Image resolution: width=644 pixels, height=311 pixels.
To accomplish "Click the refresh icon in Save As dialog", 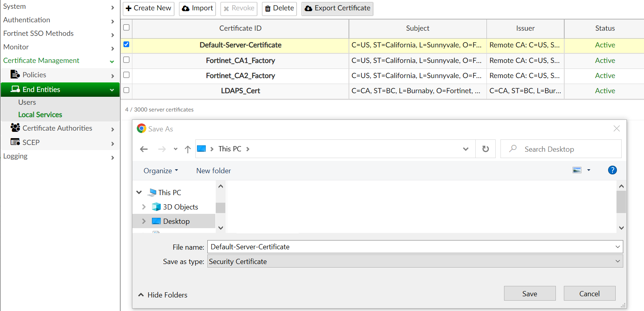I will click(485, 149).
